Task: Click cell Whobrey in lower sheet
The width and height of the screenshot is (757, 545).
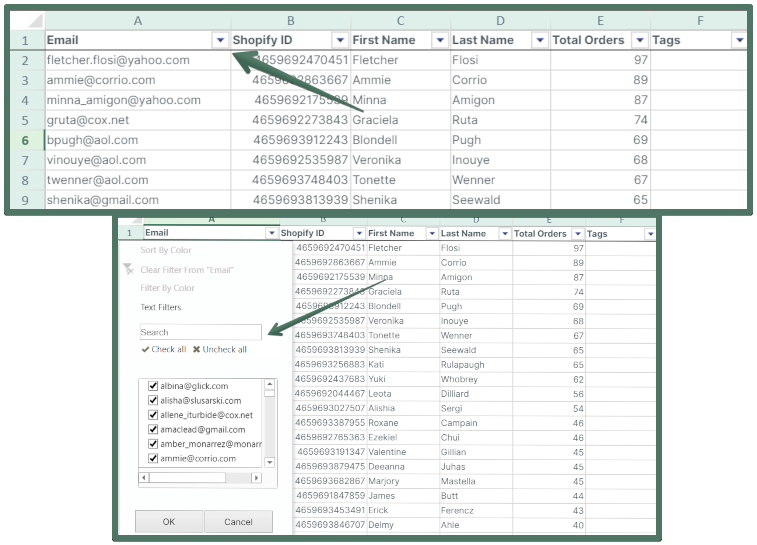Action: pos(476,379)
